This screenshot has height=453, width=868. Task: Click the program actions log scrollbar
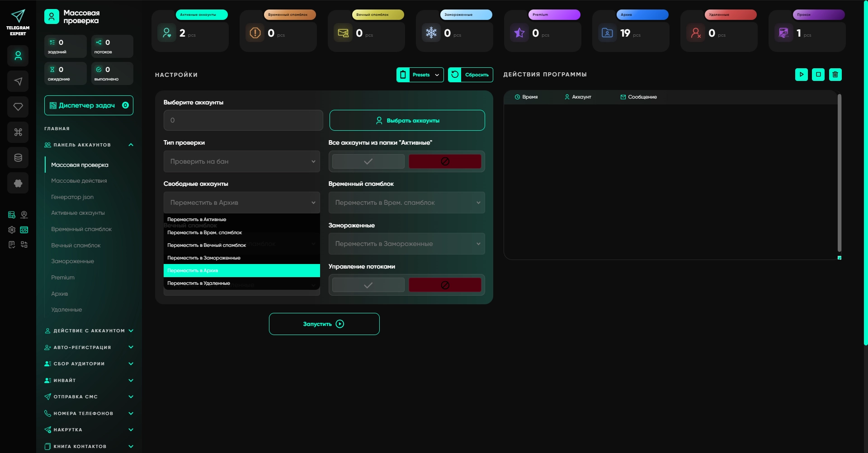[839, 173]
